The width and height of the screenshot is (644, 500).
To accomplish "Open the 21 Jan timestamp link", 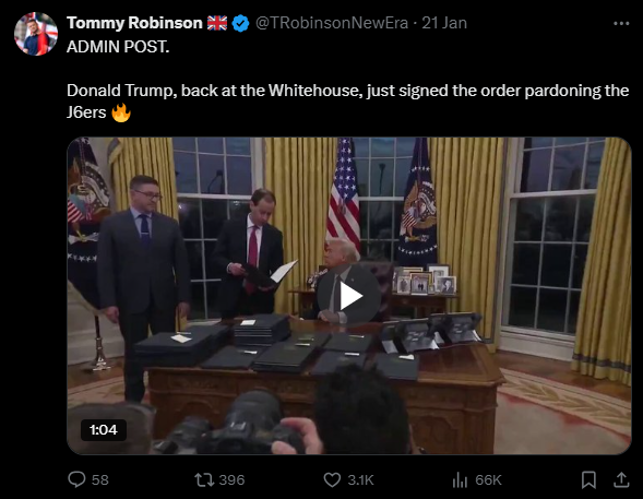I will tap(444, 23).
